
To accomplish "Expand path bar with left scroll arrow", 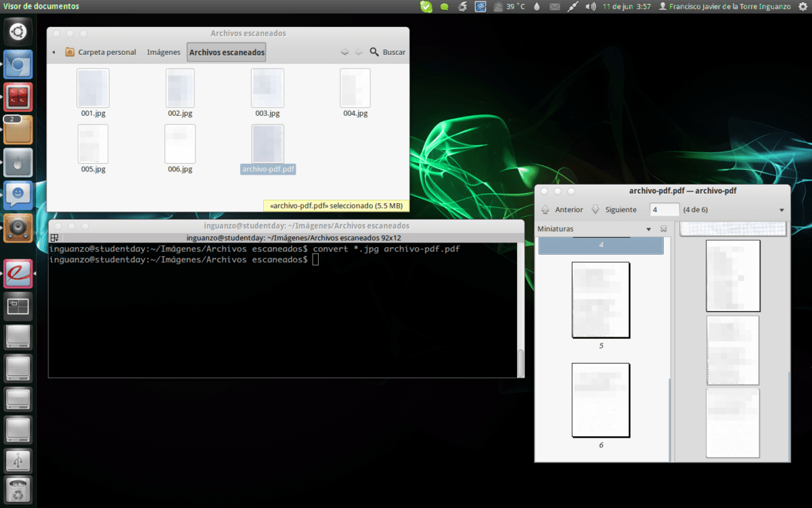I will click(53, 52).
